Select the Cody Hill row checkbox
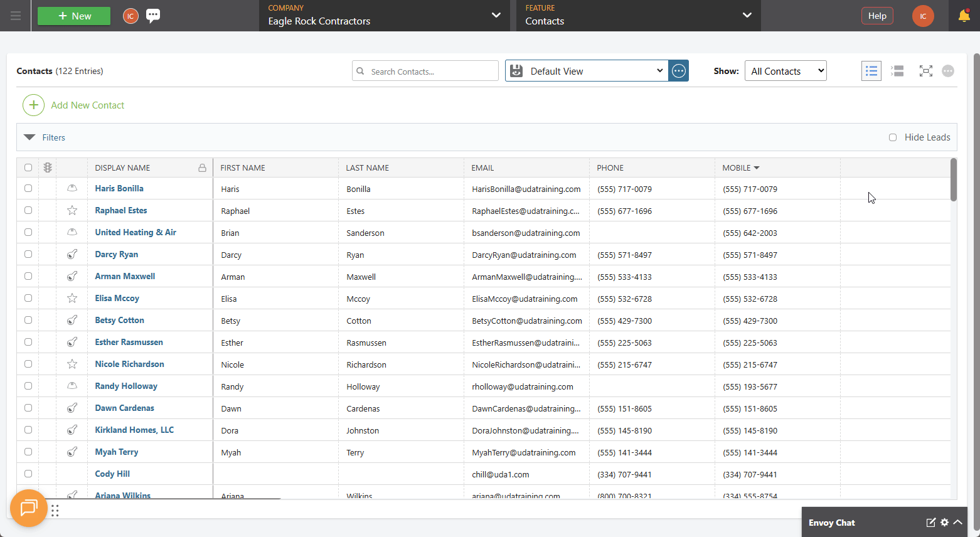This screenshot has height=537, width=980. coord(28,474)
